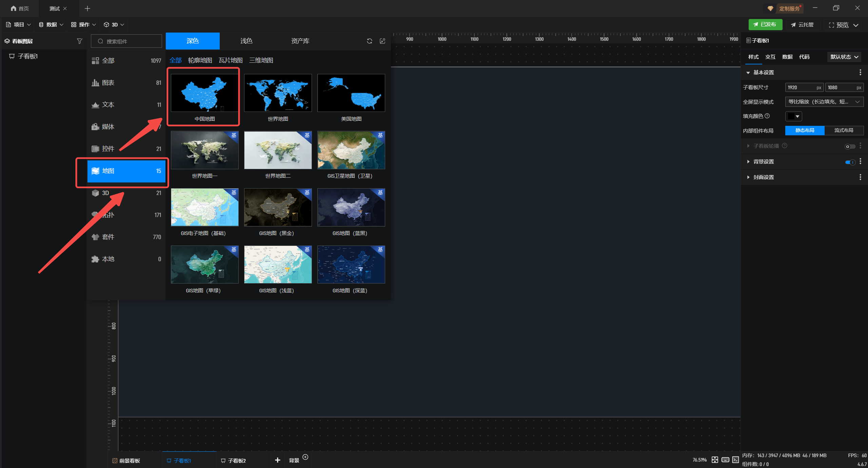Viewport: 868px width, 468px height.
Task: Select the 世界地图 thumbnail
Action: click(x=278, y=93)
